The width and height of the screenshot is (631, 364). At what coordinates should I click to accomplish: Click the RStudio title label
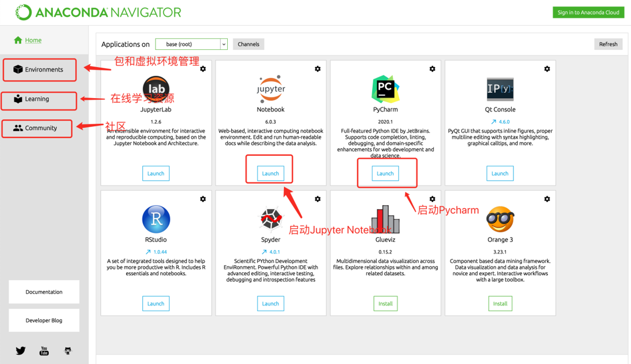pos(155,240)
